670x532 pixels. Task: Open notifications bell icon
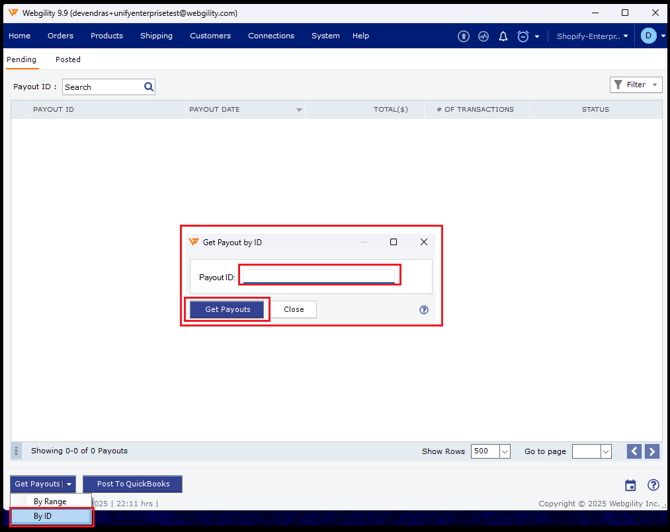tap(503, 36)
